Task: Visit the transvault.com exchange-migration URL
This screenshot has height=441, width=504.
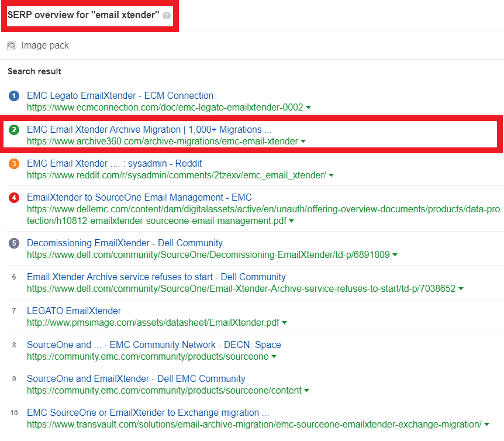Action: tap(254, 425)
